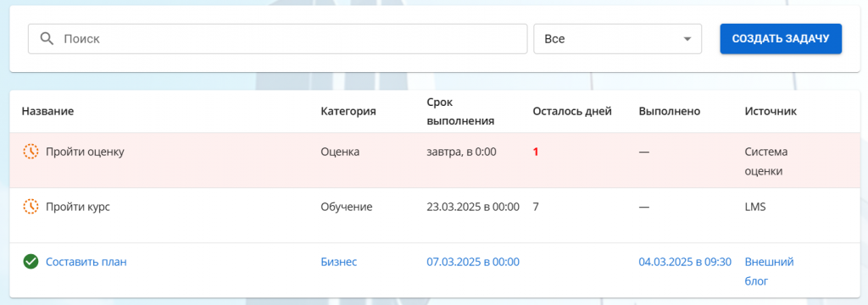Focus the Поиск search input field
This screenshot has height=305, width=868.
pos(277,39)
